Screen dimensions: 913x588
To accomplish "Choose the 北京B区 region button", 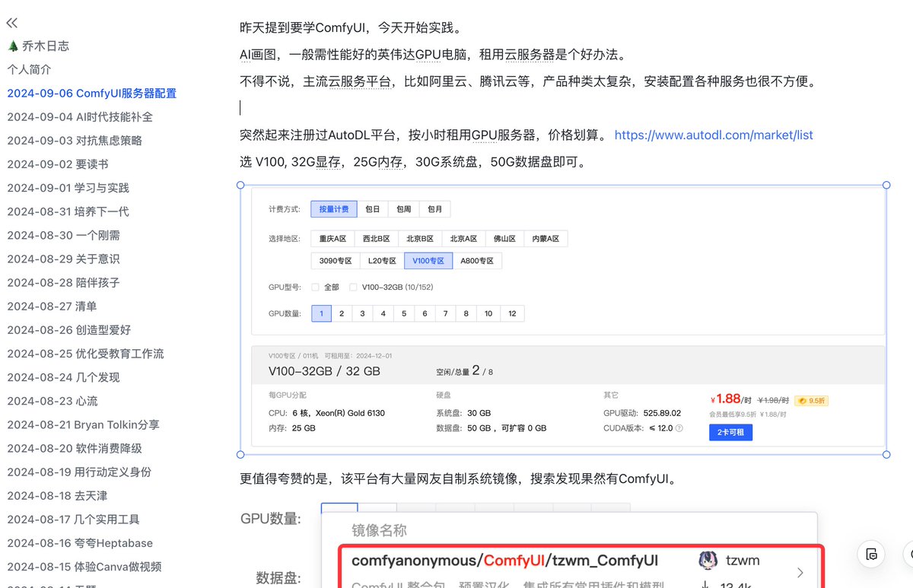I will tap(419, 239).
